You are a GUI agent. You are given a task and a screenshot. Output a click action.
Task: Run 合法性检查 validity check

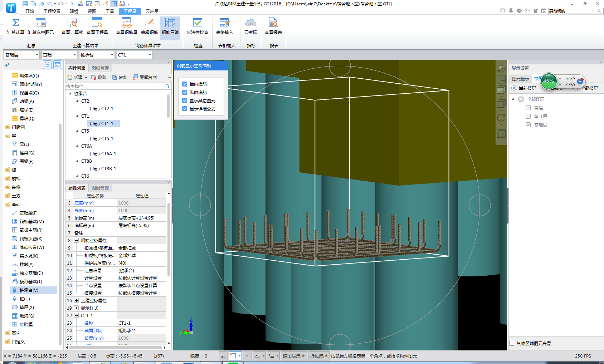(198, 26)
